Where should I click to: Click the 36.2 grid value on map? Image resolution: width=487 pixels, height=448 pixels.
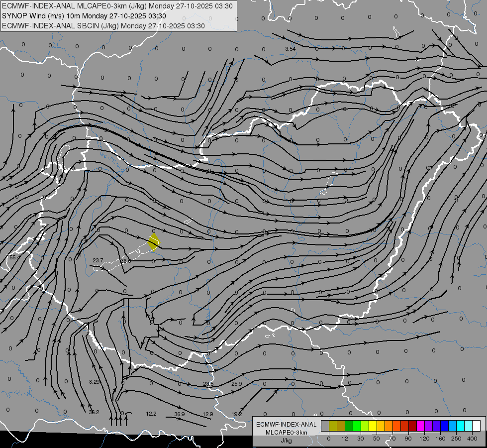point(94,412)
